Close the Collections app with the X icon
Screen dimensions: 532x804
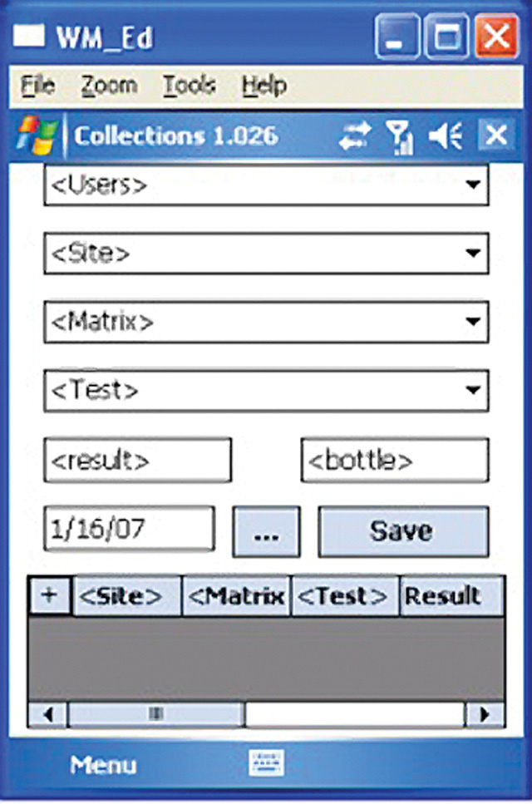[496, 135]
